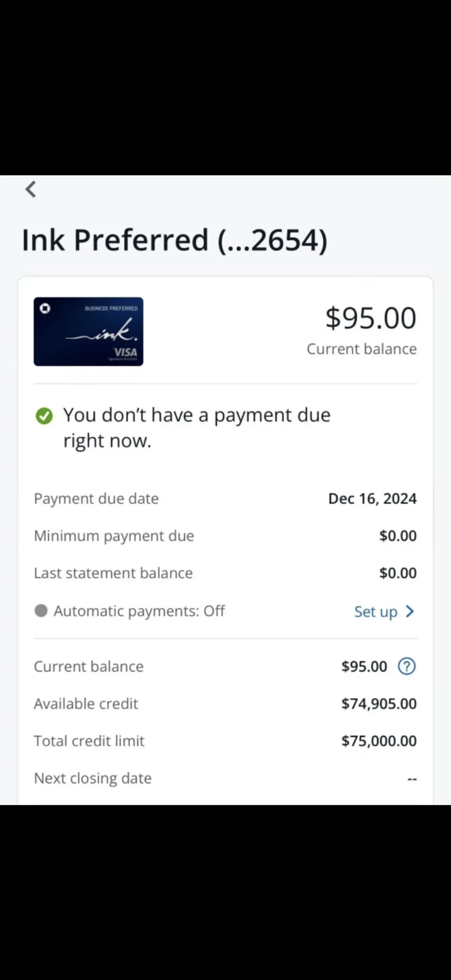Tap the large $95.00 balance amount
Viewport: 451px width, 980px height.
pyautogui.click(x=371, y=318)
